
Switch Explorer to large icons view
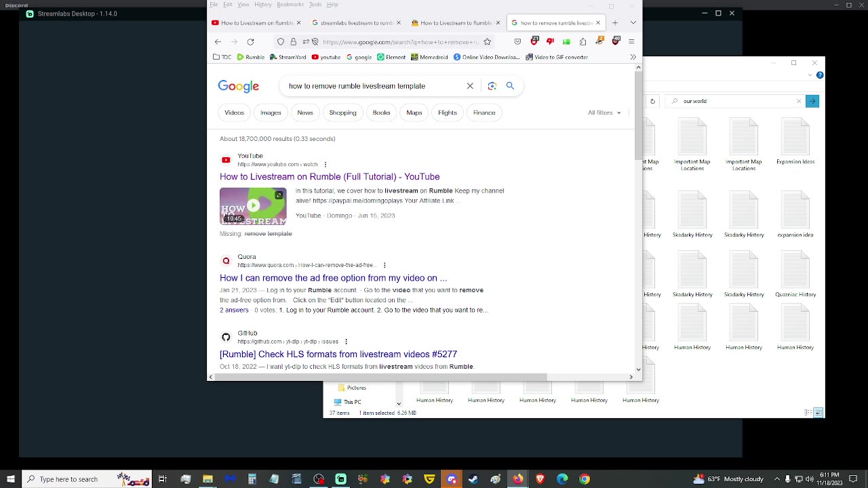tap(818, 413)
